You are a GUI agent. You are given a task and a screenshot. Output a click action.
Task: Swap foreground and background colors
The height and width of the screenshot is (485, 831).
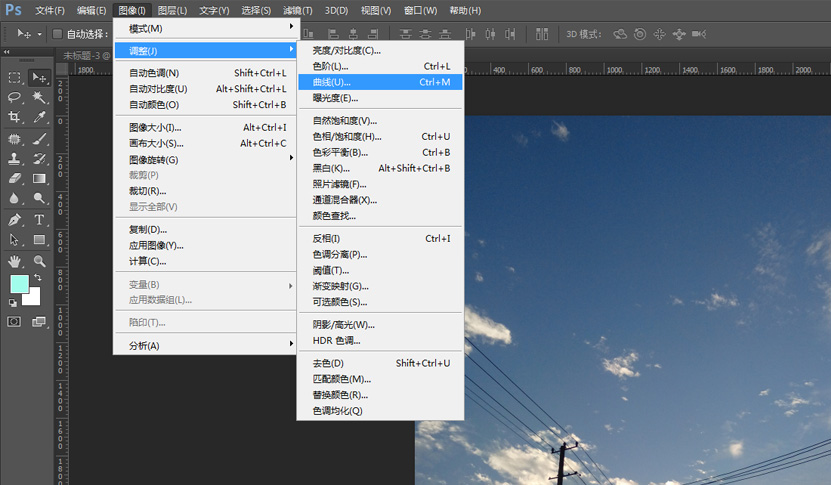(x=38, y=277)
